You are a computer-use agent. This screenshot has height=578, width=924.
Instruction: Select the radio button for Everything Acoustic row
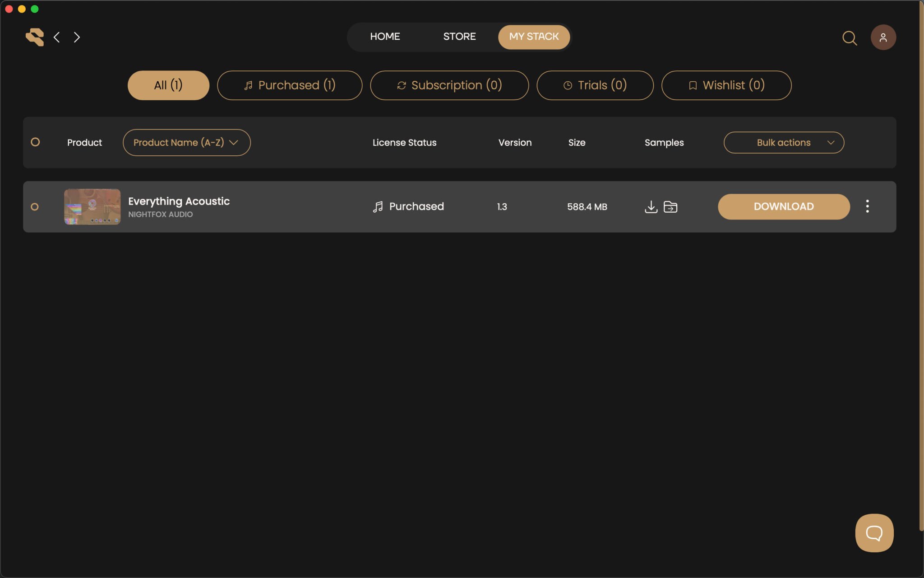[35, 207]
